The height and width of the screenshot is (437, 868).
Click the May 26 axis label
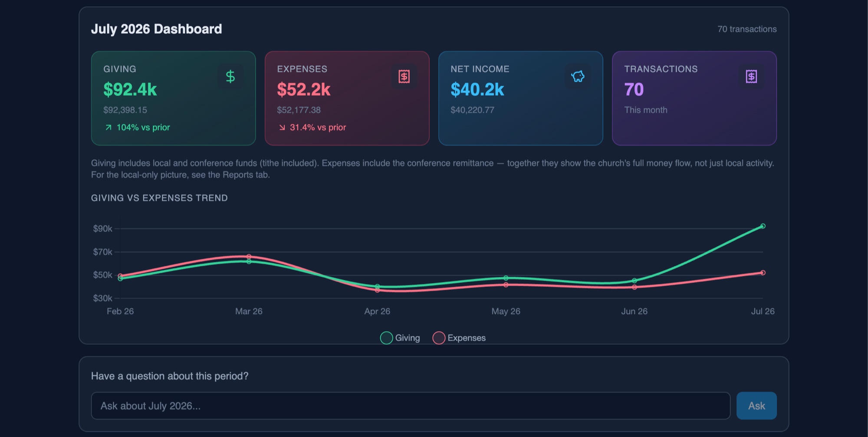click(506, 311)
